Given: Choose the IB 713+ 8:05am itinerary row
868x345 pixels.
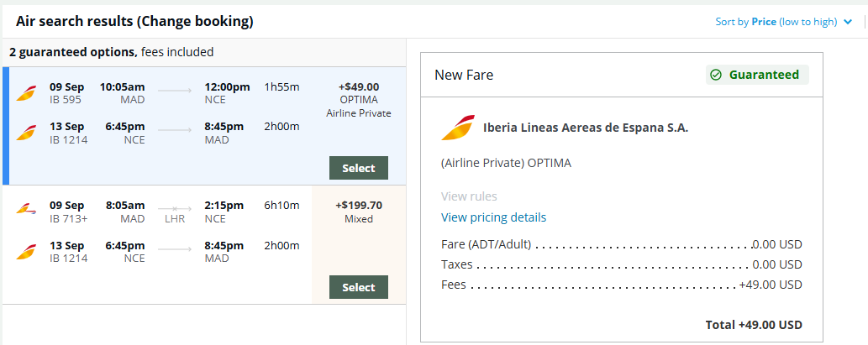Looking at the screenshot, I should point(204,245).
